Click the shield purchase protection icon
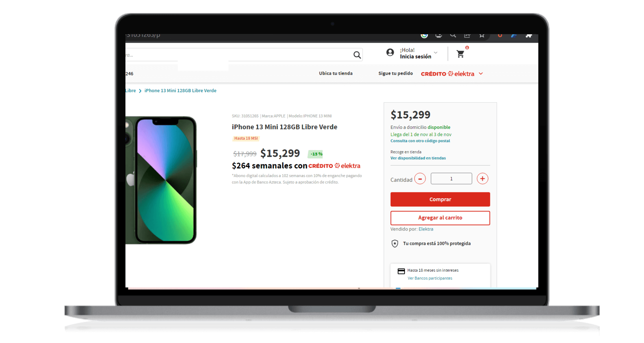Image resolution: width=644 pixels, height=343 pixels. click(x=395, y=244)
